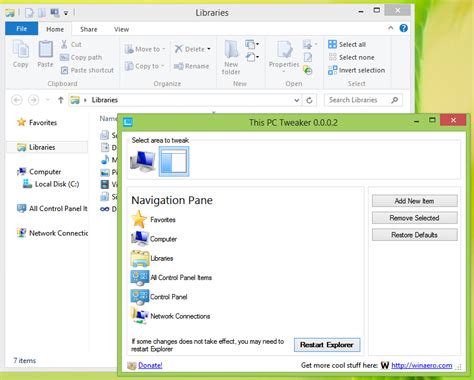Select the Music library icon
This screenshot has height=380, width=474.
pos(105,160)
